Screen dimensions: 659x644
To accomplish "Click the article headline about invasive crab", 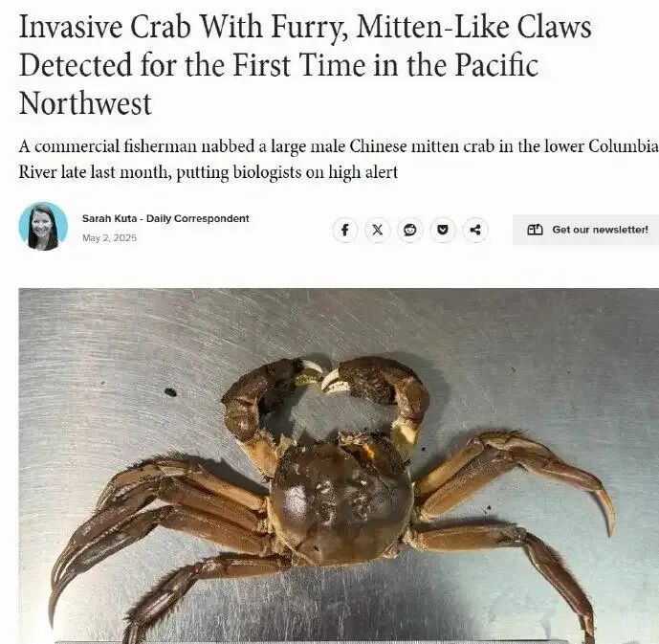I will [x=305, y=65].
